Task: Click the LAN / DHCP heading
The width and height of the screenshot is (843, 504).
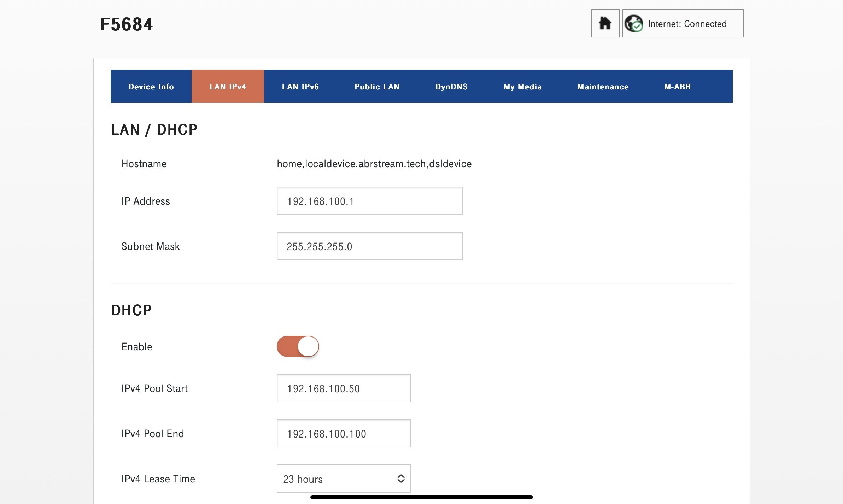Action: point(154,130)
